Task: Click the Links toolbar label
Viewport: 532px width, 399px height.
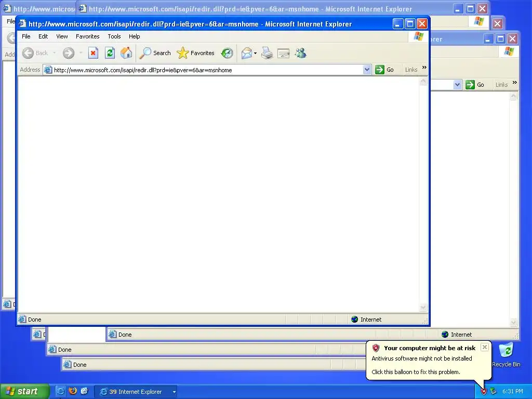Action: pos(411,70)
